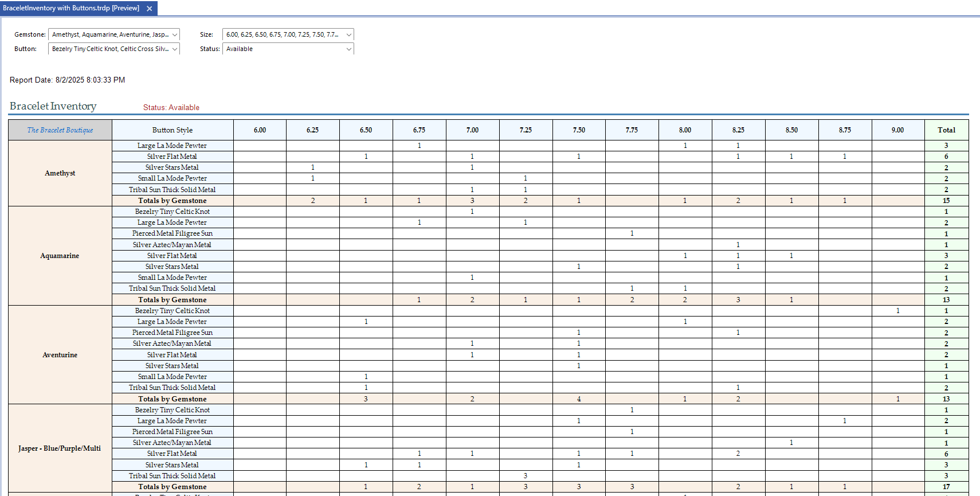This screenshot has width=980, height=496.
Task: Open the Size filter dropdown
Action: 348,35
